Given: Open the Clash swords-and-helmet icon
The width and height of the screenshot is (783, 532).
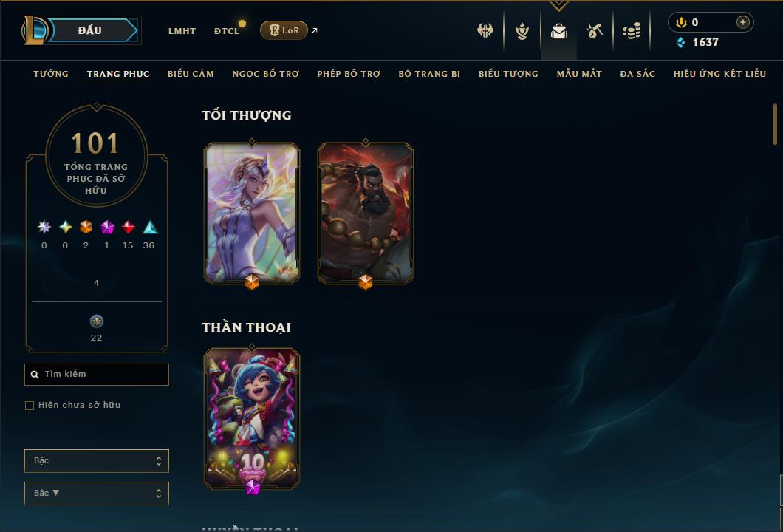Looking at the screenshot, I should point(485,30).
